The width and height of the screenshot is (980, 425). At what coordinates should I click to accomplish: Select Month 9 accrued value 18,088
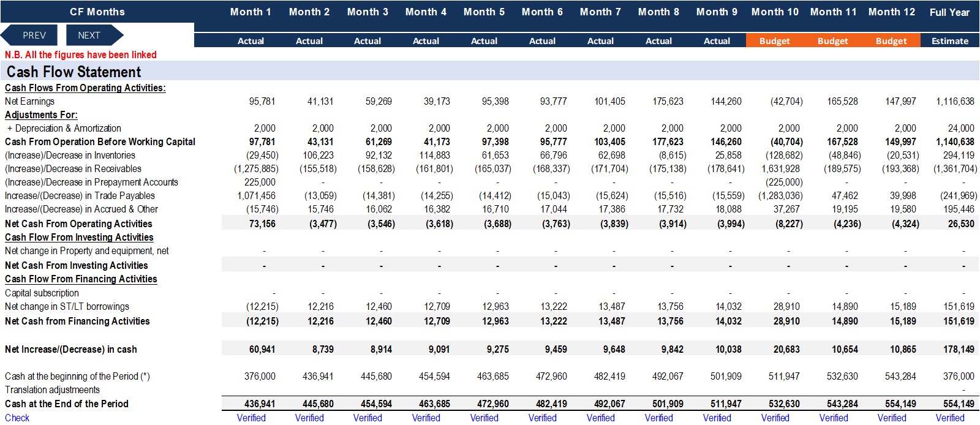pos(728,209)
